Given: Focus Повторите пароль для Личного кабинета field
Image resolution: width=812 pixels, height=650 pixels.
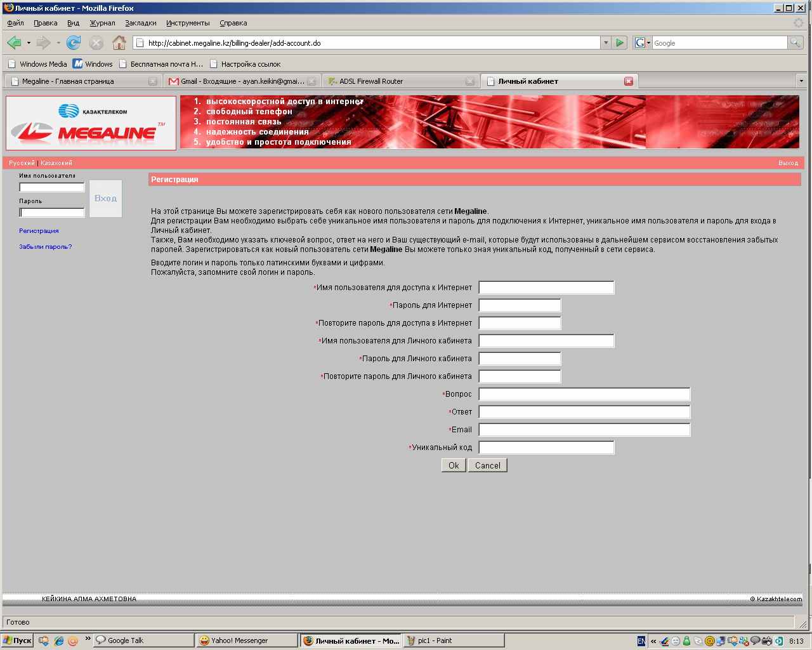Looking at the screenshot, I should (x=520, y=376).
